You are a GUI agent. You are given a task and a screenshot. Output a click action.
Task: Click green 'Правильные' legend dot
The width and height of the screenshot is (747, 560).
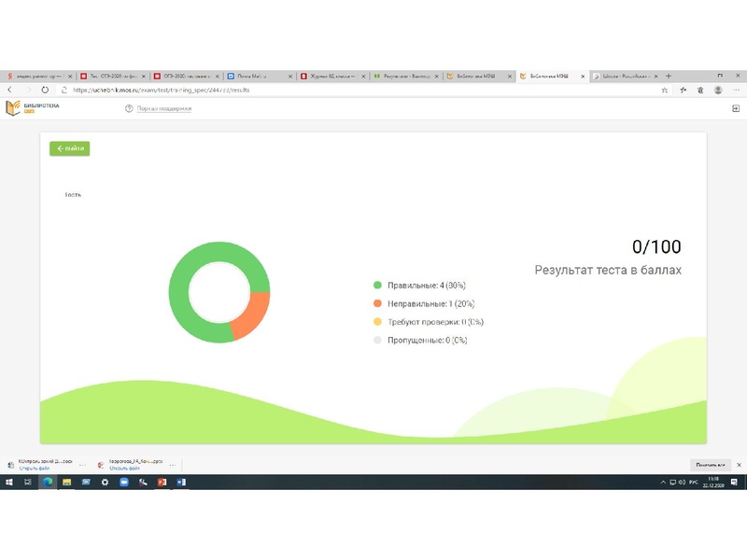coord(377,285)
